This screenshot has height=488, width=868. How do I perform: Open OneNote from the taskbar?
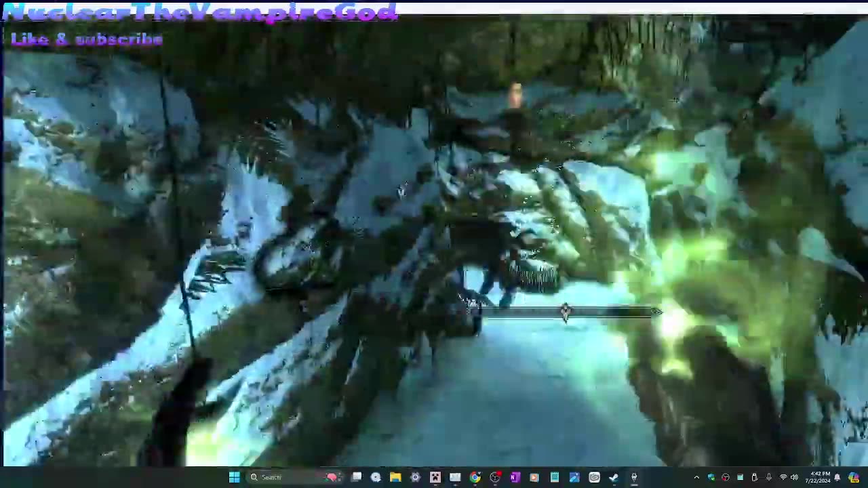coord(515,477)
